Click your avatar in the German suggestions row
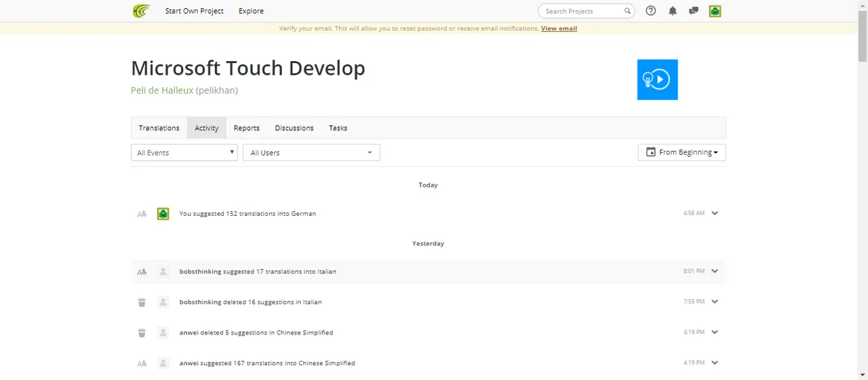Viewport: 868px width, 380px height. point(163,214)
